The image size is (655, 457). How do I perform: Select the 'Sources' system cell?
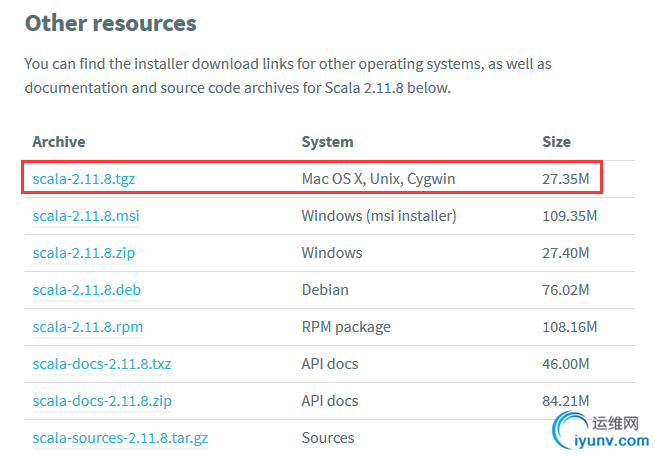pyautogui.click(x=328, y=438)
